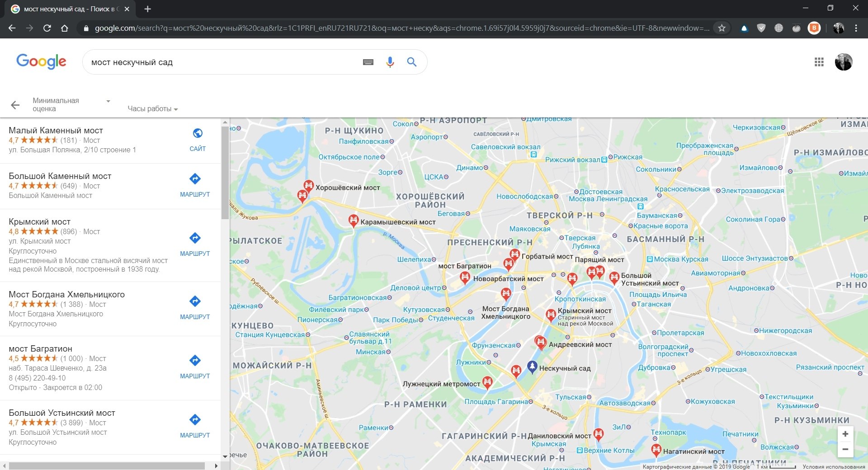Get route to мост Багратион
Viewport: 868px width, 470px height.
[195, 367]
